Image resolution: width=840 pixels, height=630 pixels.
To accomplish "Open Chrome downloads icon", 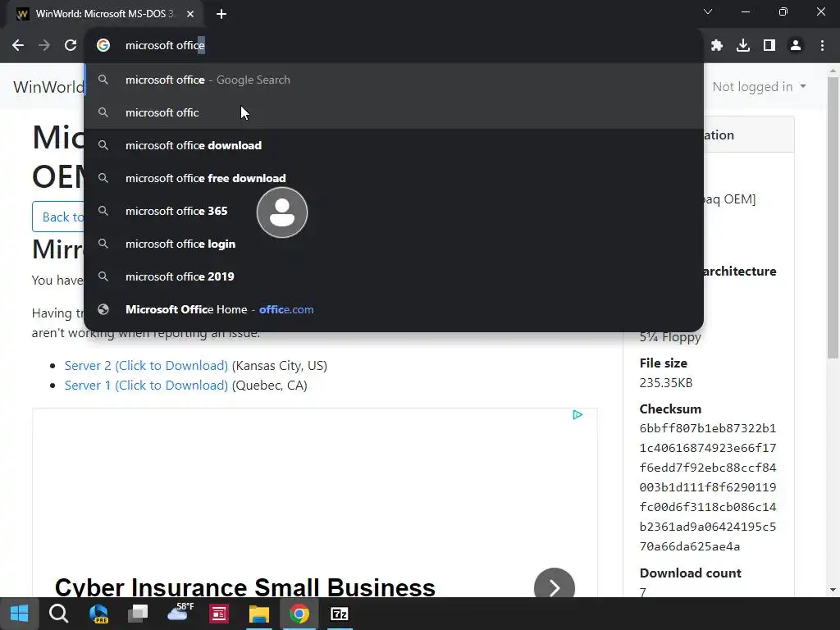I will 743,46.
